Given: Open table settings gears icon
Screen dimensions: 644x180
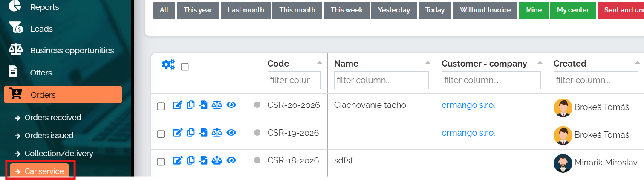Looking at the screenshot, I should point(168,65).
